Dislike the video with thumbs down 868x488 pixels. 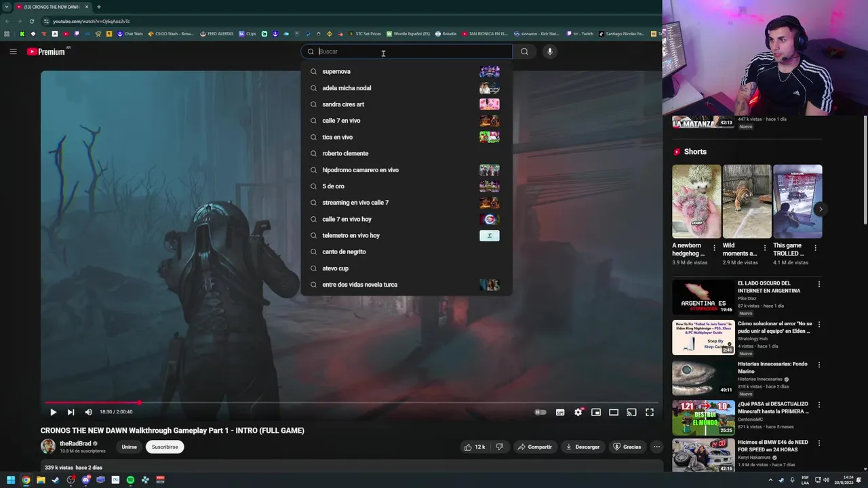click(x=500, y=447)
